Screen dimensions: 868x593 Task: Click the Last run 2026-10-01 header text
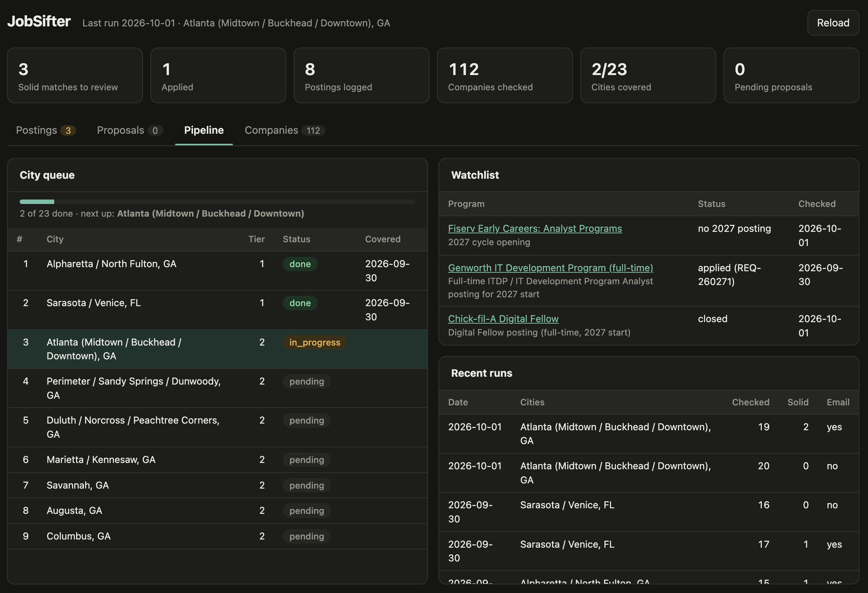coord(236,23)
